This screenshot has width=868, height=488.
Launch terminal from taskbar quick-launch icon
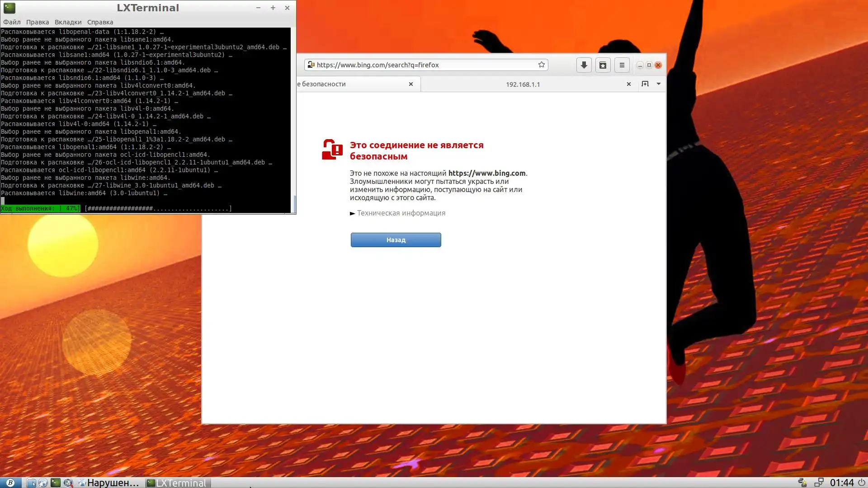(55, 483)
